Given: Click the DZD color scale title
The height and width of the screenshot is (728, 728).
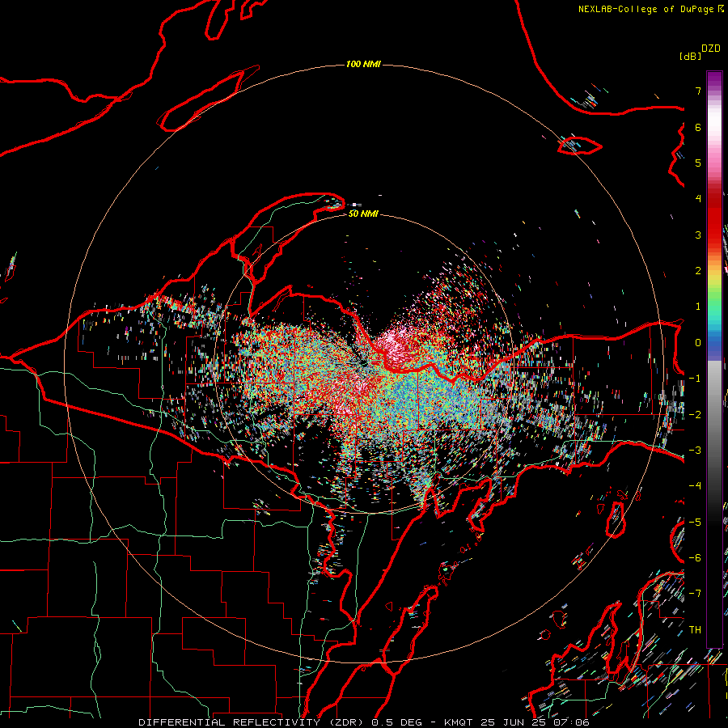Looking at the screenshot, I should 710,49.
